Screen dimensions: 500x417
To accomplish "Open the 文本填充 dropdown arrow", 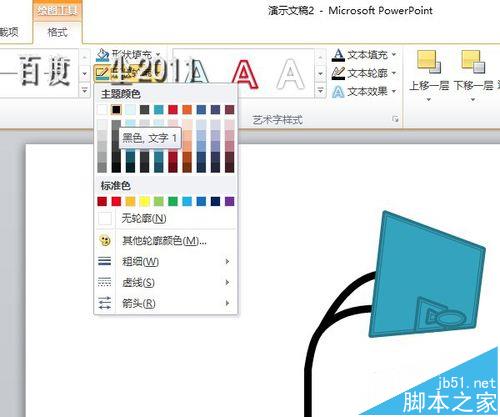I will pos(394,54).
